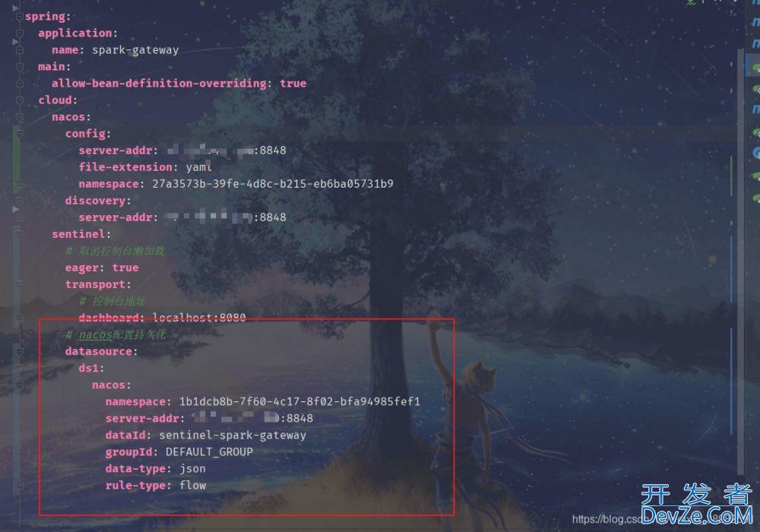
Task: Click the blue circular icon in right side panel
Action: coord(757,153)
